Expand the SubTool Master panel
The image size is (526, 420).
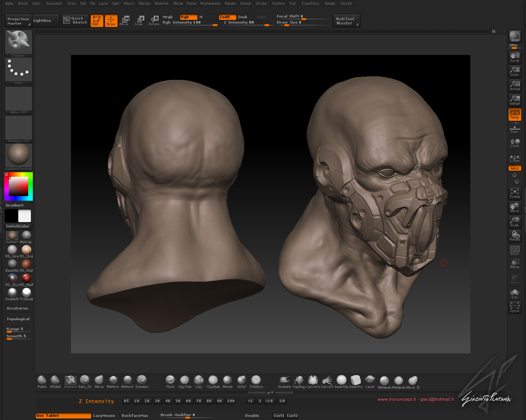pyautogui.click(x=346, y=21)
